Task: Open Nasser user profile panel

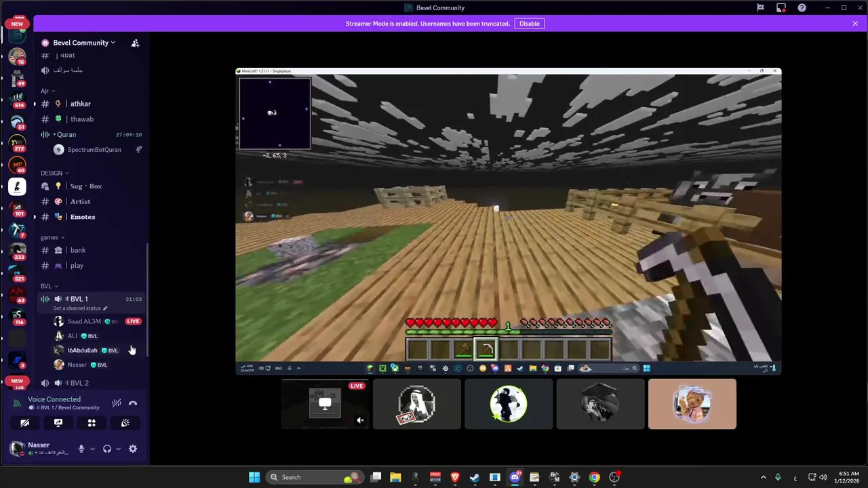Action: tap(41, 449)
